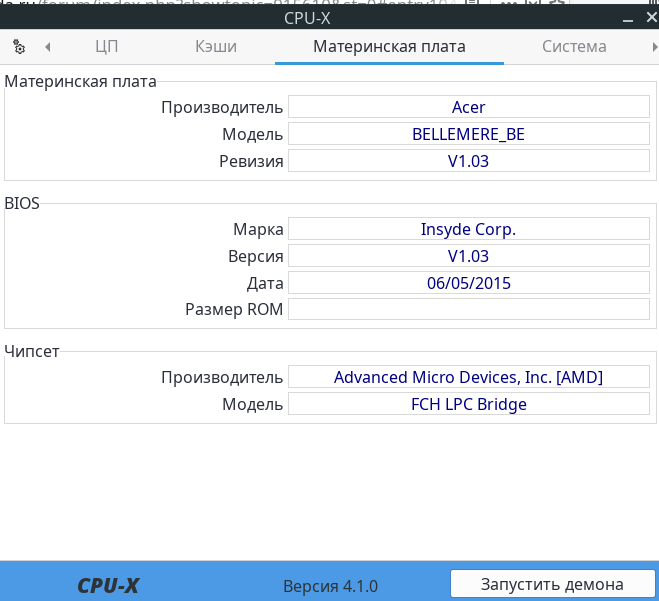659x601 pixels.
Task: Click the Ревизия label
Action: coord(251,161)
